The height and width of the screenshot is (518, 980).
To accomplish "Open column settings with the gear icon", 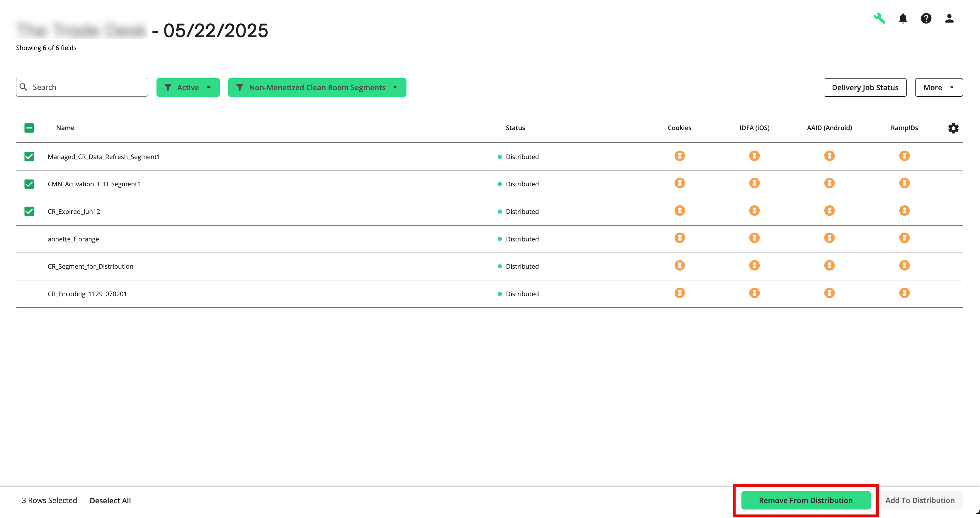I will pos(953,128).
